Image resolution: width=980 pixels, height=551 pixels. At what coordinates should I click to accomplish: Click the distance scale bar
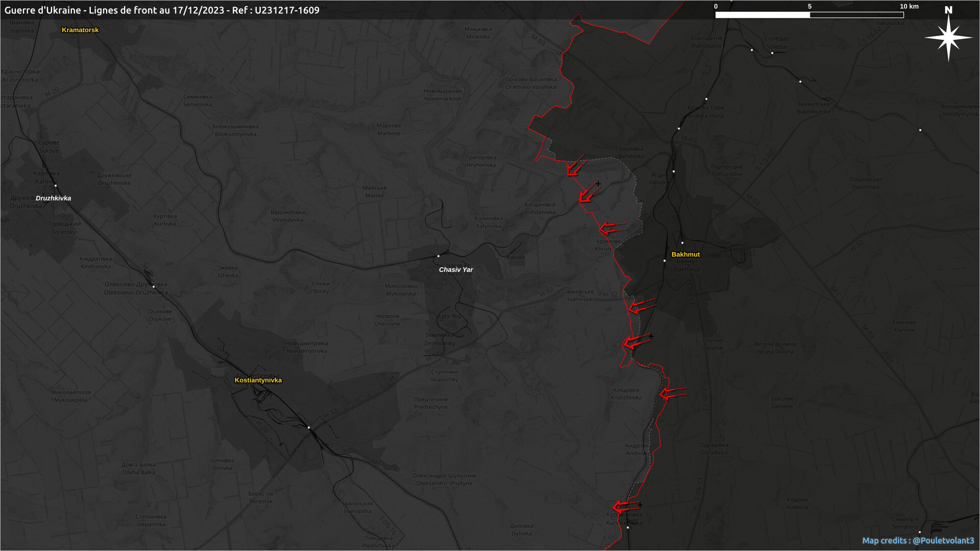[x=809, y=15]
